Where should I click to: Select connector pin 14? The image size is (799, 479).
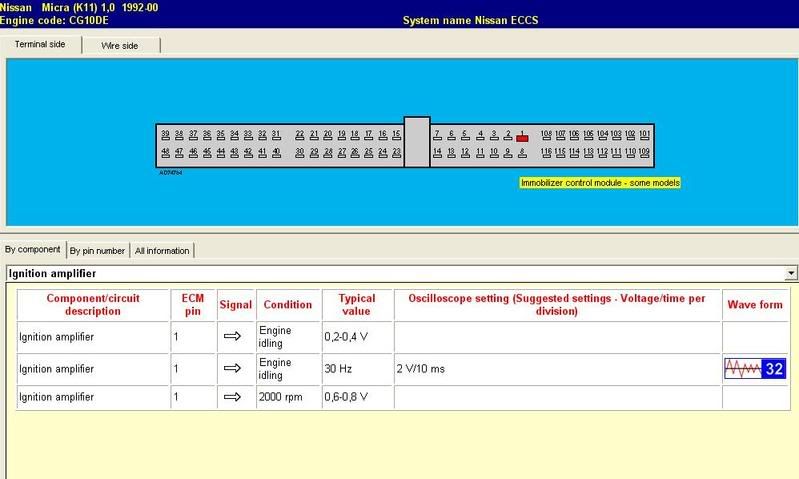click(x=437, y=152)
